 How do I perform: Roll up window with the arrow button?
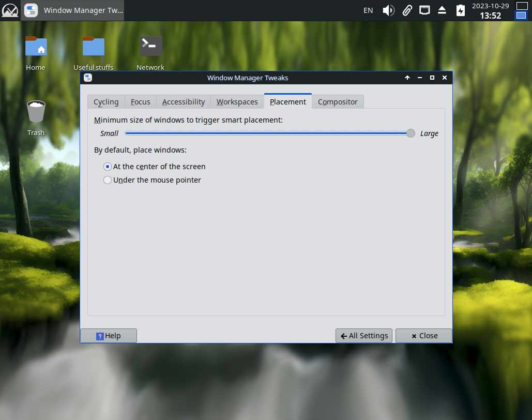tap(407, 78)
